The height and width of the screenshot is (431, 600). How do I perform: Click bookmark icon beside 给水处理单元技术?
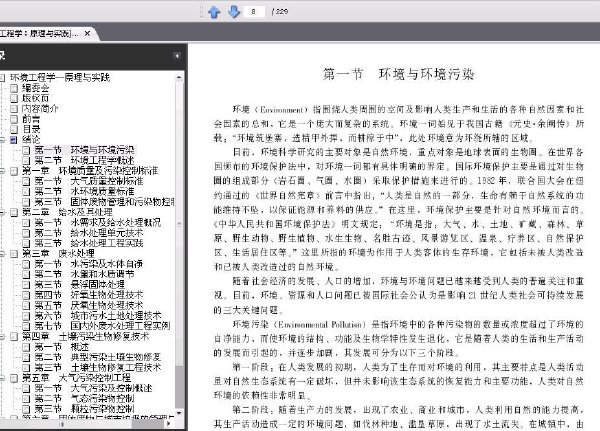[x=26, y=233]
